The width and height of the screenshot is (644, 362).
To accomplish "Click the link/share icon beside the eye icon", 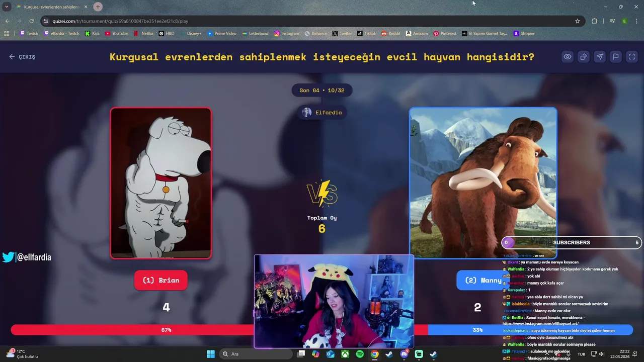I will (584, 57).
